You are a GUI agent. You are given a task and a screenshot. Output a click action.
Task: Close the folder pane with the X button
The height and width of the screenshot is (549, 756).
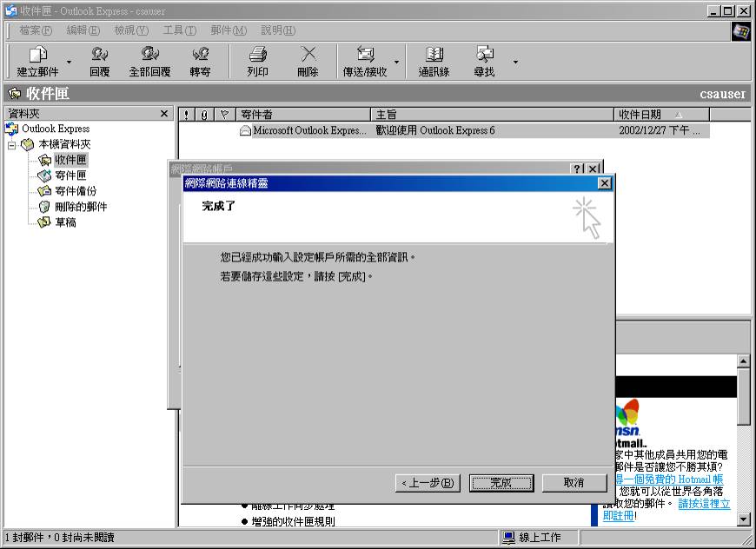coord(164,114)
